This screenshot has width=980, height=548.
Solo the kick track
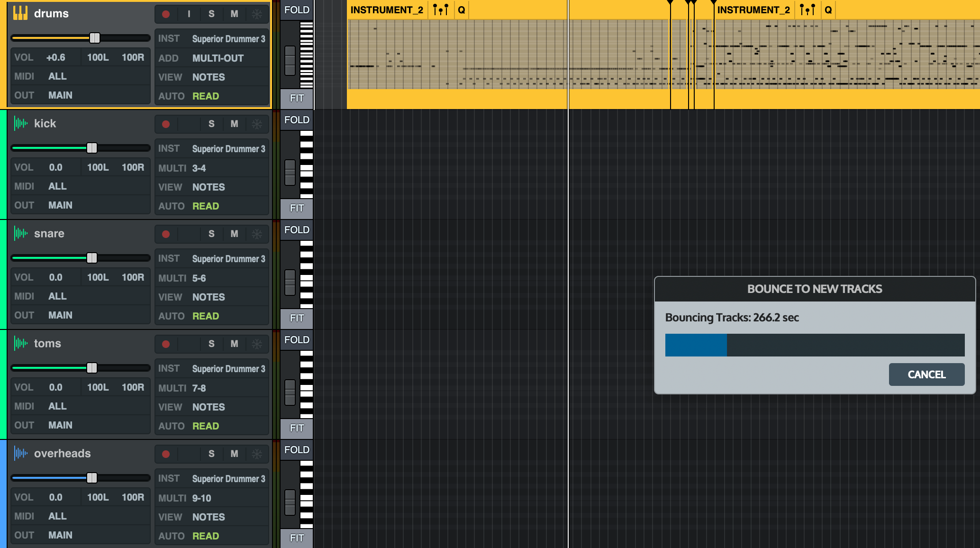click(x=211, y=124)
